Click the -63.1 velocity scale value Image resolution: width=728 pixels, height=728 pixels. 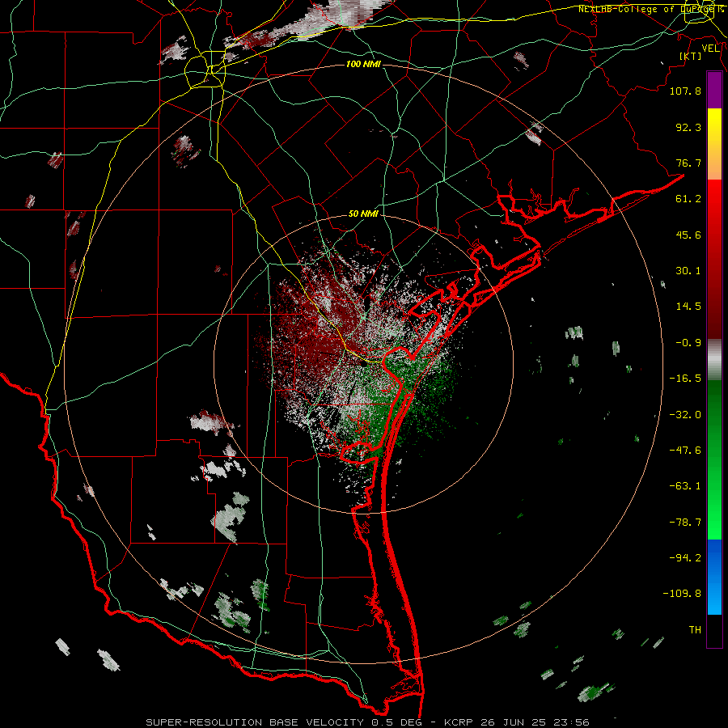[x=685, y=486]
